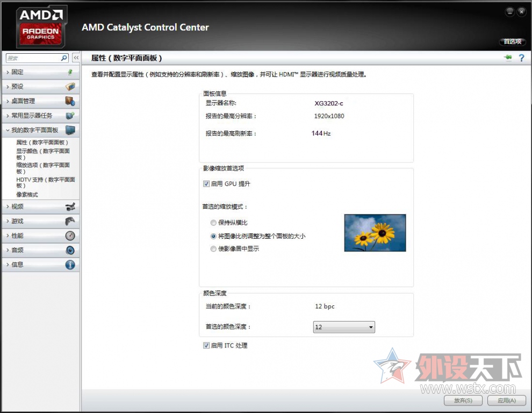Open 缩放选项（数字平面面板）in the sidebar
Viewport: 532px width, 413px height.
coord(43,168)
